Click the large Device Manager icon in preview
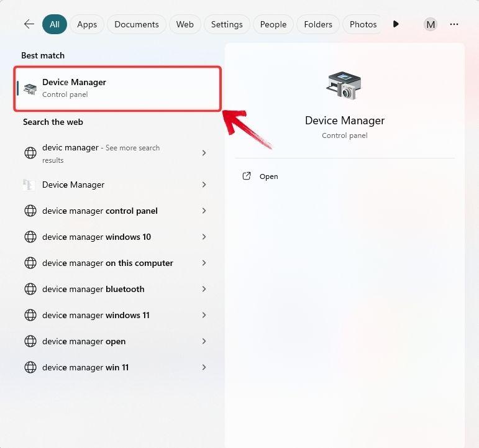 (344, 85)
